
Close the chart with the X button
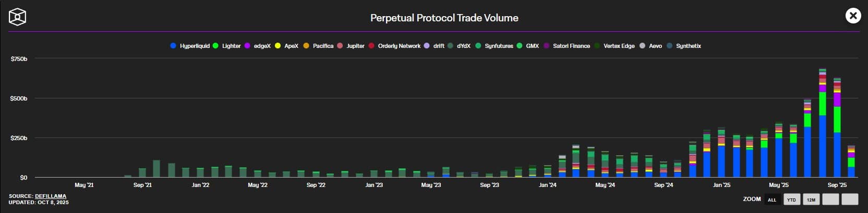853,16
